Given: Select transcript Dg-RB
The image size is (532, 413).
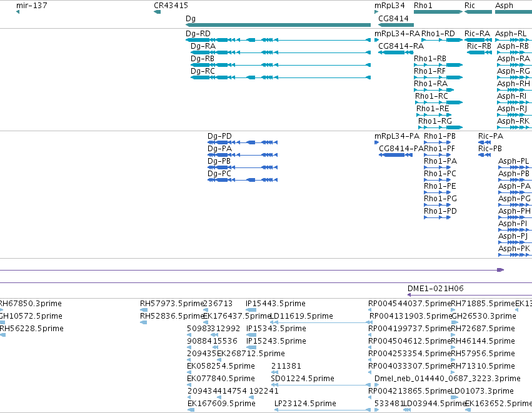Looking at the screenshot, I should pos(281,65).
